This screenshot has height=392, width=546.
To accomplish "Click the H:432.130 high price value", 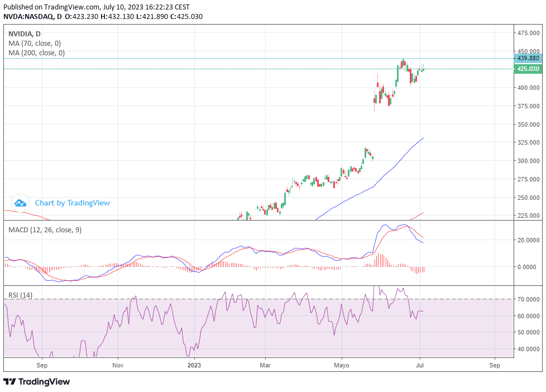I will pyautogui.click(x=117, y=16).
